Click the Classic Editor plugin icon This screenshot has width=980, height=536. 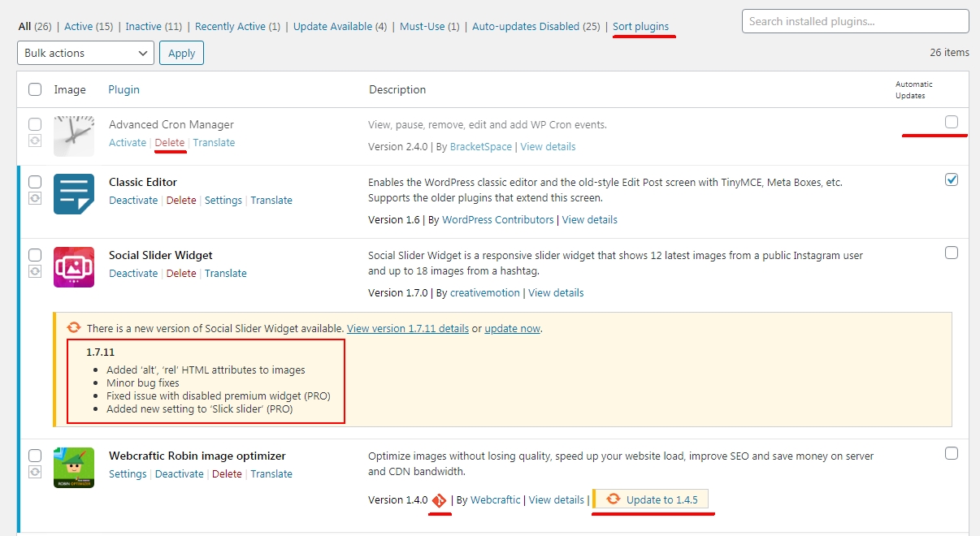click(x=74, y=194)
